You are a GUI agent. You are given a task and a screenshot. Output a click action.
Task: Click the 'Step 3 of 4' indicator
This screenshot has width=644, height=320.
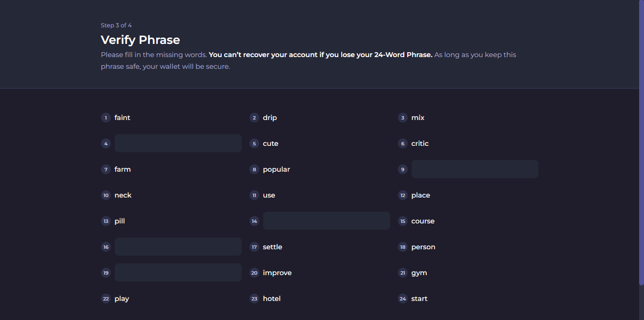(x=116, y=25)
